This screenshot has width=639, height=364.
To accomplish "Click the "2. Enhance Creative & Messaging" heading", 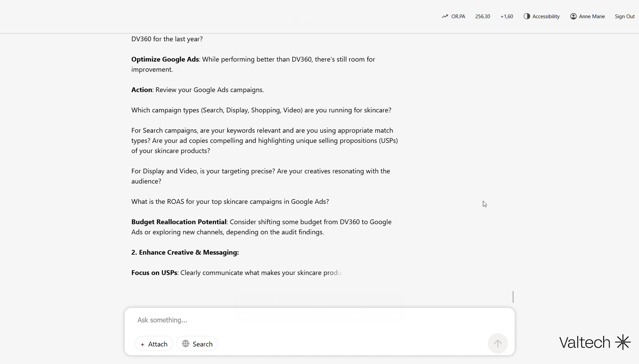I will click(185, 252).
